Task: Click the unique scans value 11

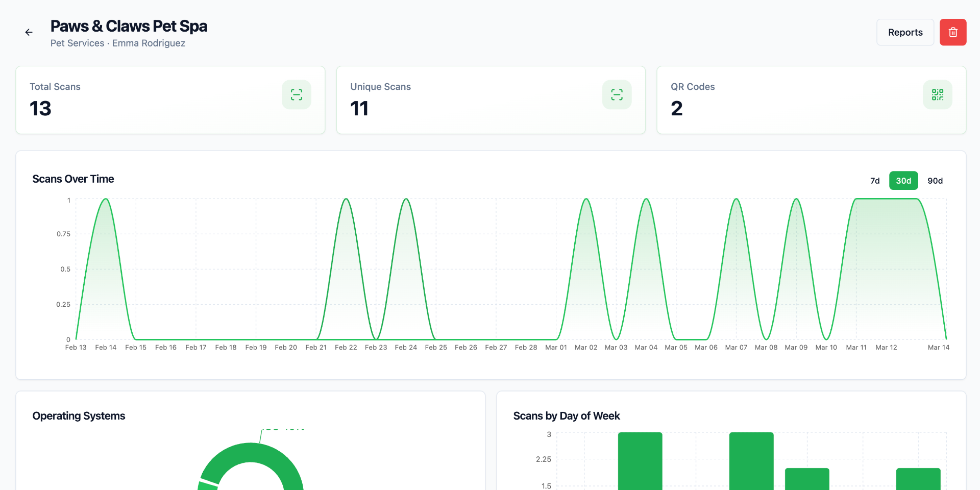Action: [x=359, y=108]
